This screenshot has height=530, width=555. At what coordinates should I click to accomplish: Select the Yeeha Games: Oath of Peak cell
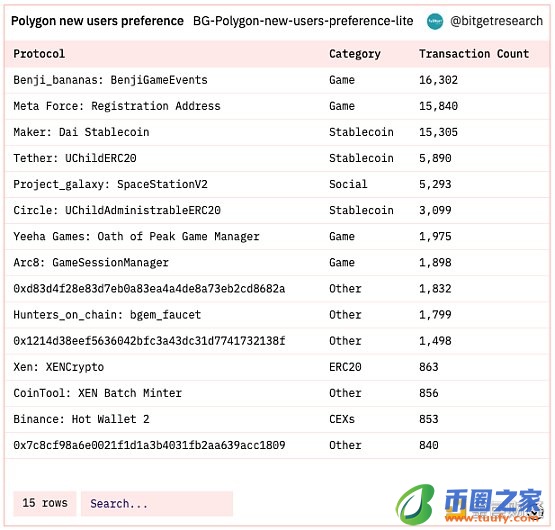pos(136,236)
